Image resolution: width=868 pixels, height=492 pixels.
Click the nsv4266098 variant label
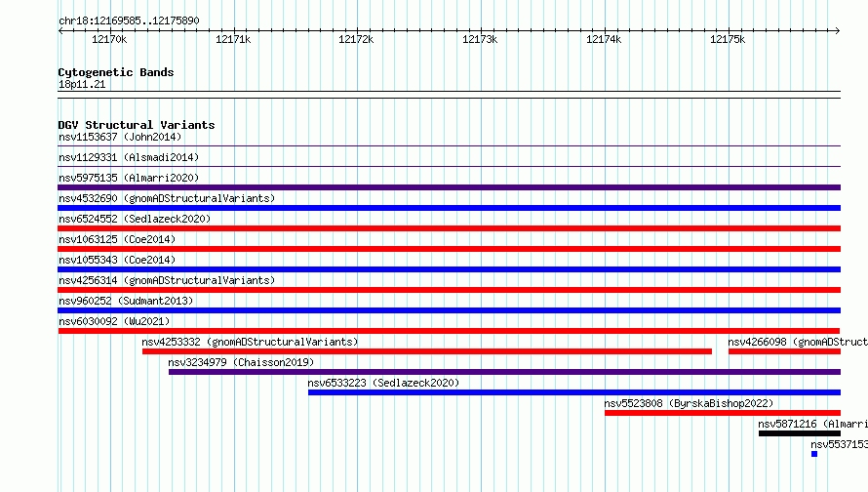coord(798,342)
